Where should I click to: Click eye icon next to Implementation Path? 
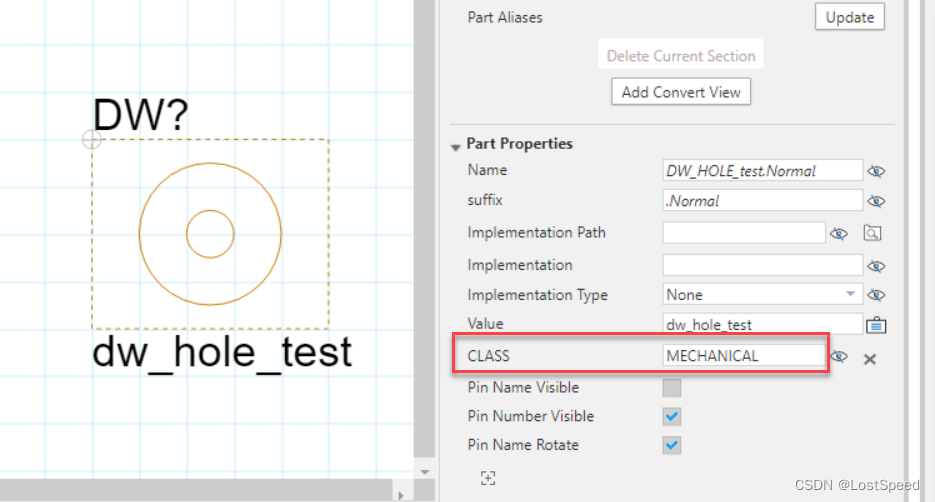(x=840, y=233)
